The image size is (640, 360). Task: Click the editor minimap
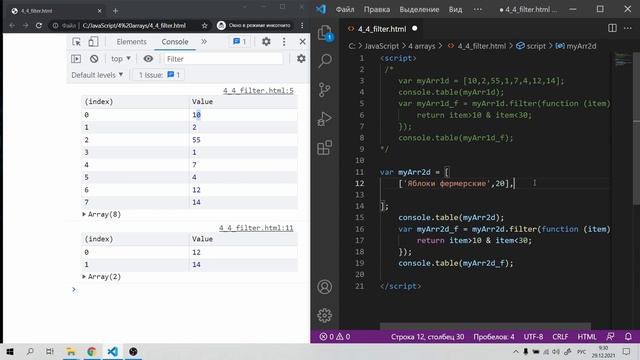(x=622, y=59)
